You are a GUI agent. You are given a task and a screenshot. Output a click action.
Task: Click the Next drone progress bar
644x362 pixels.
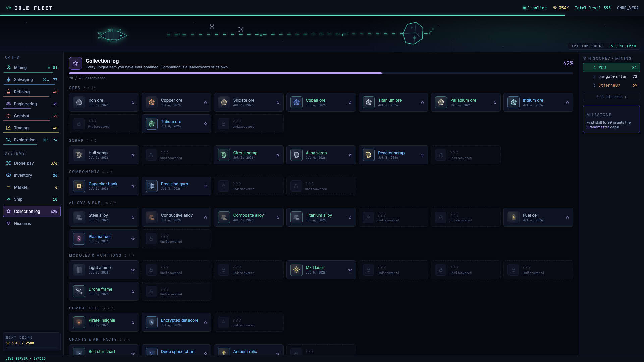coord(32,348)
